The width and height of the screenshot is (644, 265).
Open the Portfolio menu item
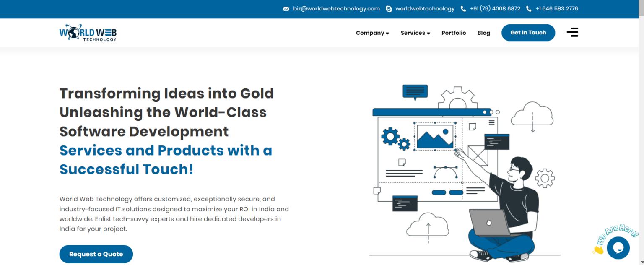coord(454,33)
